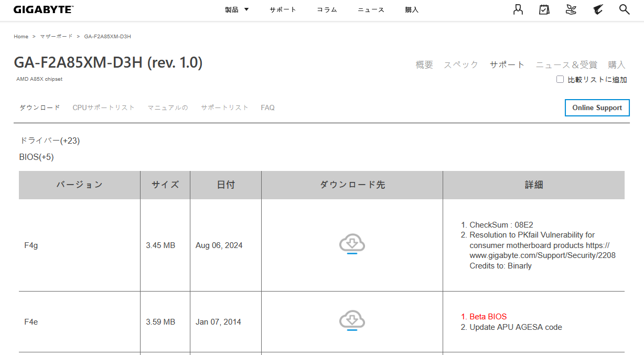Open the ニュース menu item
Screen dimensions: 644x355
pos(371,10)
